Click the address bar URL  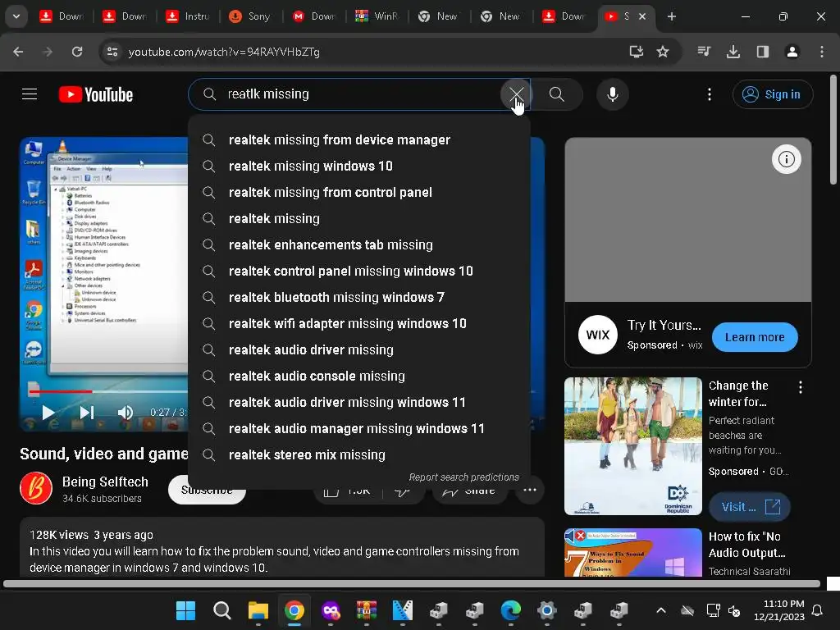tap(224, 52)
